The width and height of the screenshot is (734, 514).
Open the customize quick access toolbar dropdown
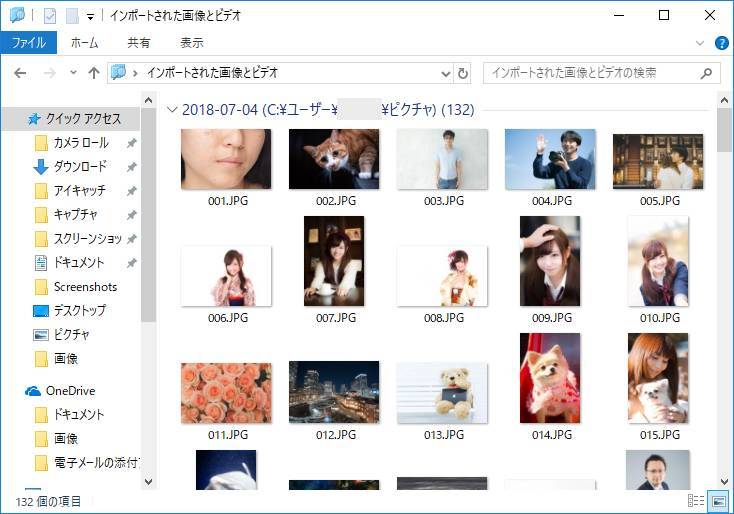(x=90, y=17)
